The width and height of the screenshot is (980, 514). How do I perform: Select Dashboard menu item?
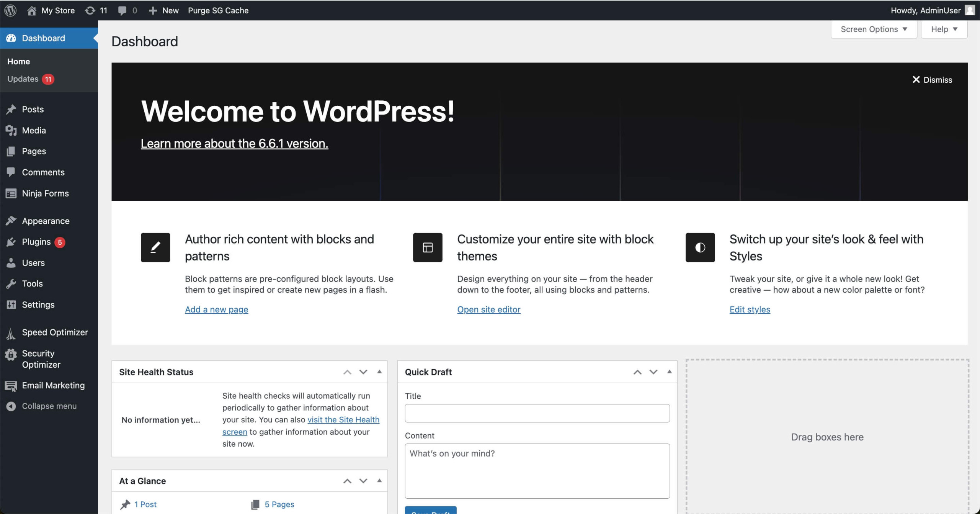tap(43, 38)
